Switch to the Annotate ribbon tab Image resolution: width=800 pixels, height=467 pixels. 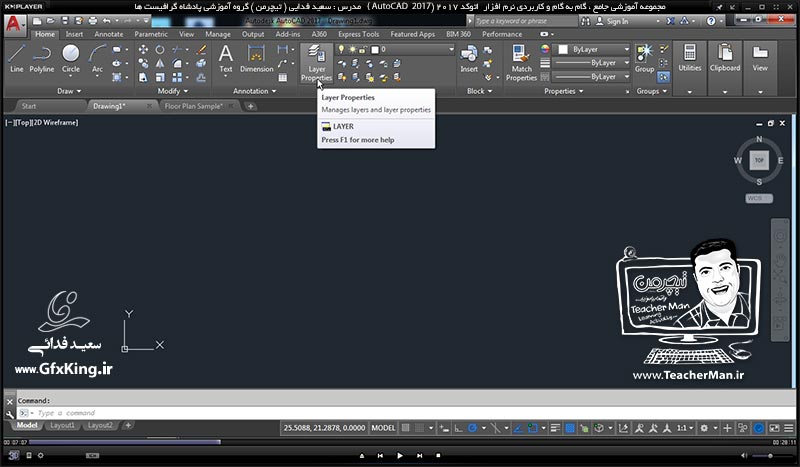[109, 34]
